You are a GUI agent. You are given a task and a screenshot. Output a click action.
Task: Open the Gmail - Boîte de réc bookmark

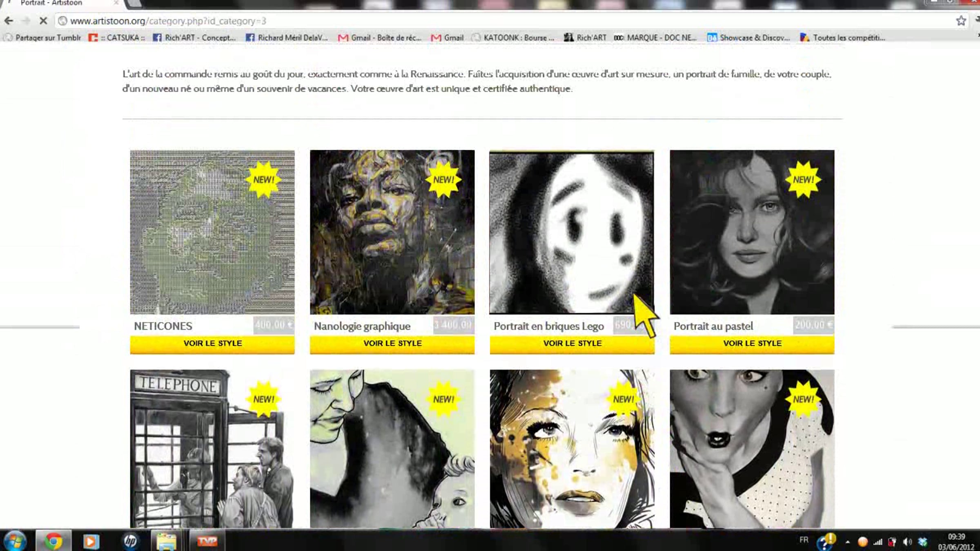380,38
